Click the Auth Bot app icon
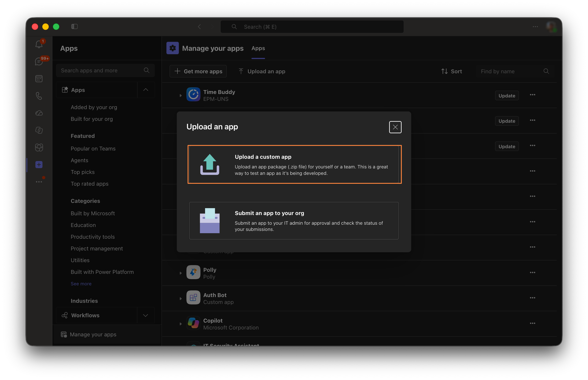This screenshot has height=380, width=588. pyautogui.click(x=193, y=298)
